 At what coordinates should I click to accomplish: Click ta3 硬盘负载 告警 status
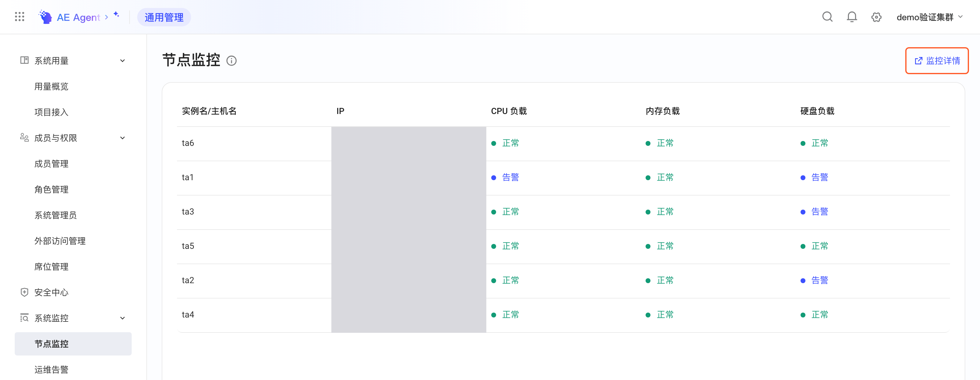[815, 211]
